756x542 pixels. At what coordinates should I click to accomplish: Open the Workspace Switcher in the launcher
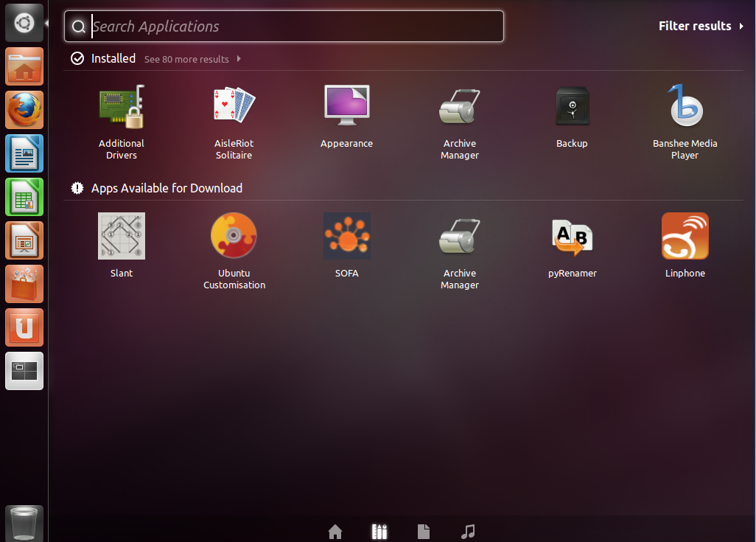(24, 370)
